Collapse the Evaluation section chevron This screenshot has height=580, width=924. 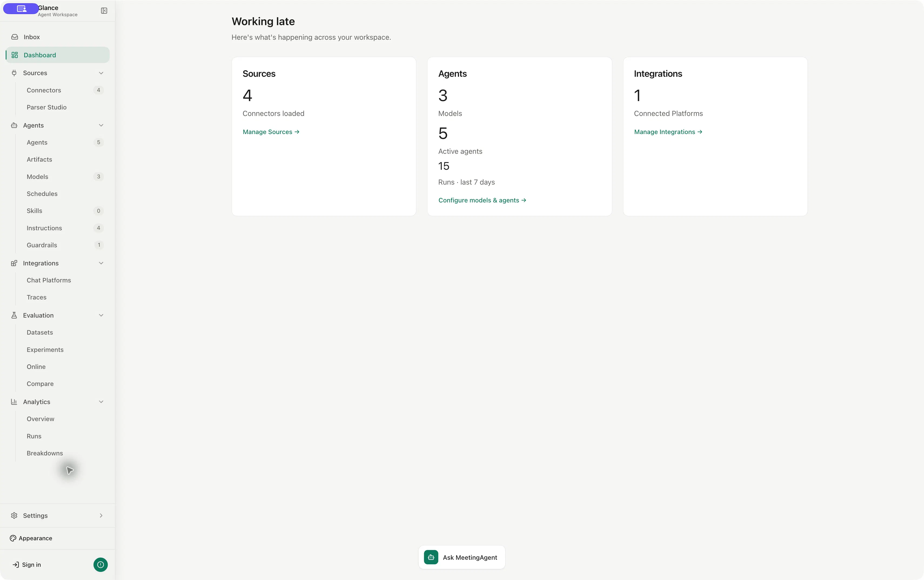pyautogui.click(x=101, y=315)
